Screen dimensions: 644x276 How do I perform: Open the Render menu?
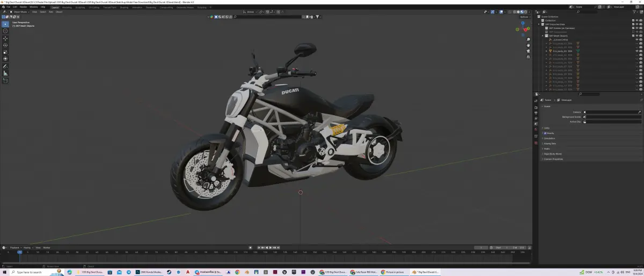coord(23,7)
